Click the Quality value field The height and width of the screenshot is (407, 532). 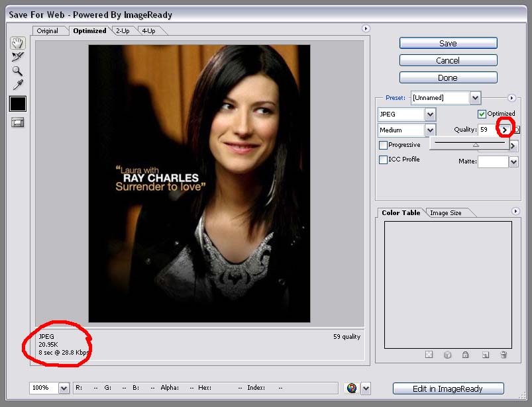click(488, 130)
